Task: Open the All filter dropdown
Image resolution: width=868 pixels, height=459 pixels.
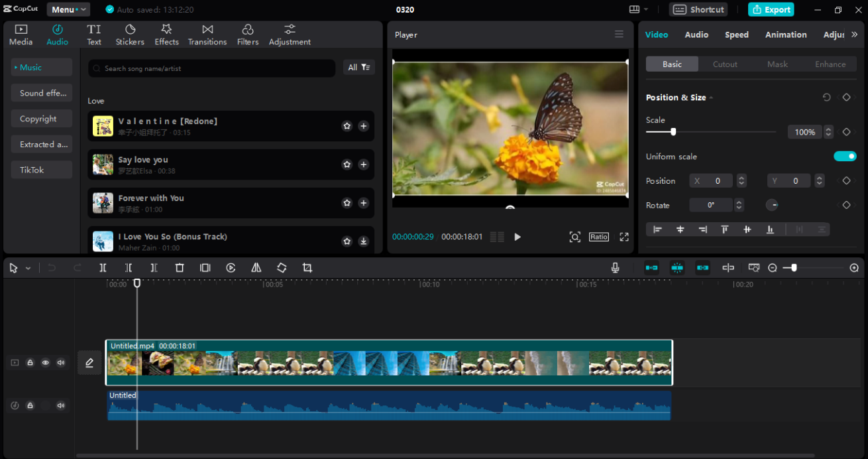Action: click(358, 68)
